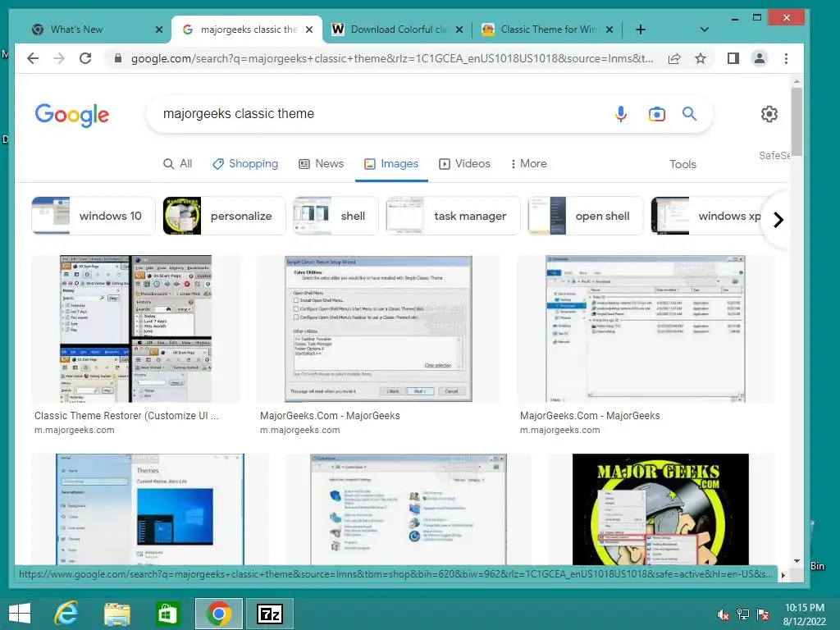
Task: Open the taskbar clock and date
Action: click(804, 614)
